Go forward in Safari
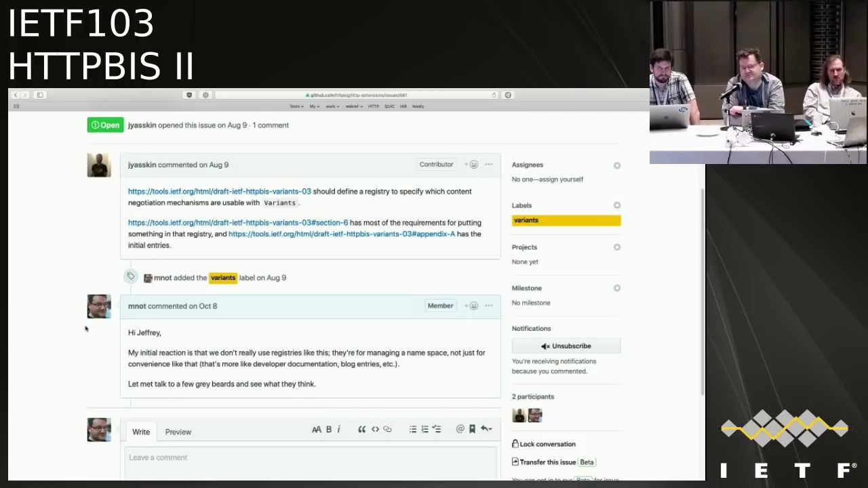This screenshot has height=488, width=868. (25, 95)
